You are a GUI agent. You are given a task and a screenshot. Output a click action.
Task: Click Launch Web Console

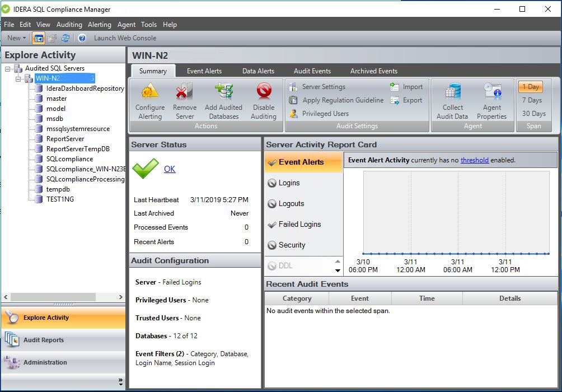[125, 38]
